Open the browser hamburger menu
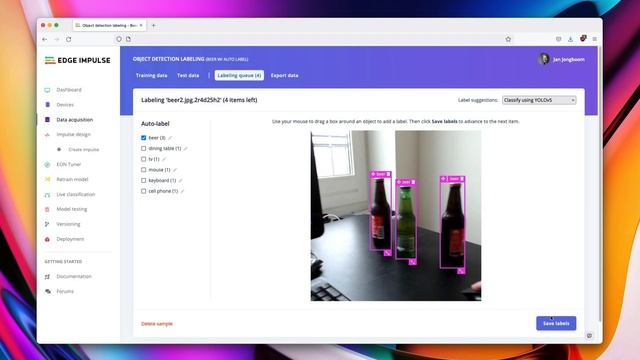Viewport: 640px width, 360px height. (x=594, y=39)
